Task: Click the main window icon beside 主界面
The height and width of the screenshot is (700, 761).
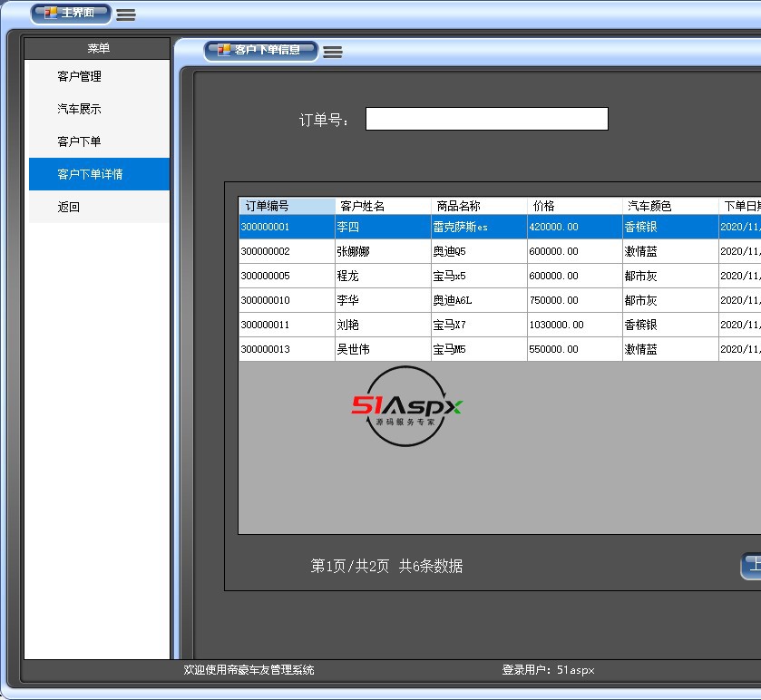Action: [51, 14]
